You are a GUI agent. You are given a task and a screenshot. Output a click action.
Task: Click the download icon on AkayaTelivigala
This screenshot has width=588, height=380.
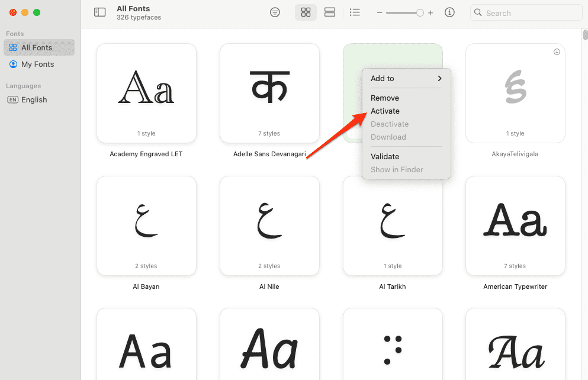tap(557, 52)
